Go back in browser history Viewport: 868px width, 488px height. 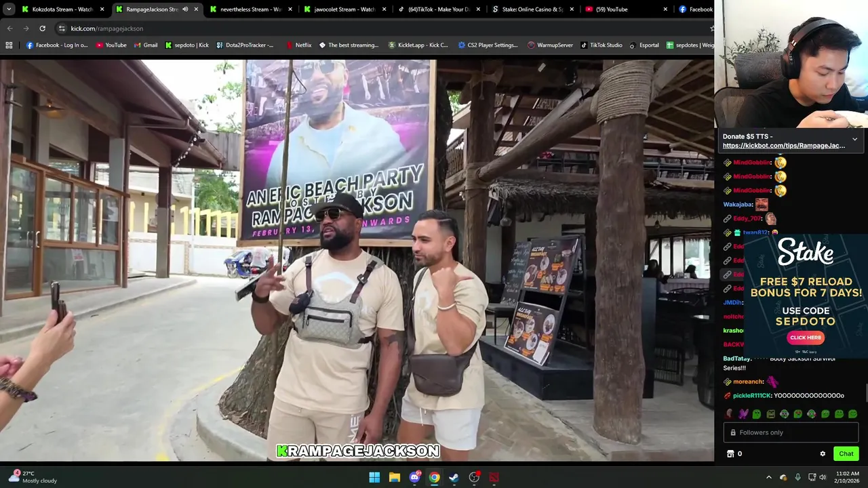click(9, 28)
